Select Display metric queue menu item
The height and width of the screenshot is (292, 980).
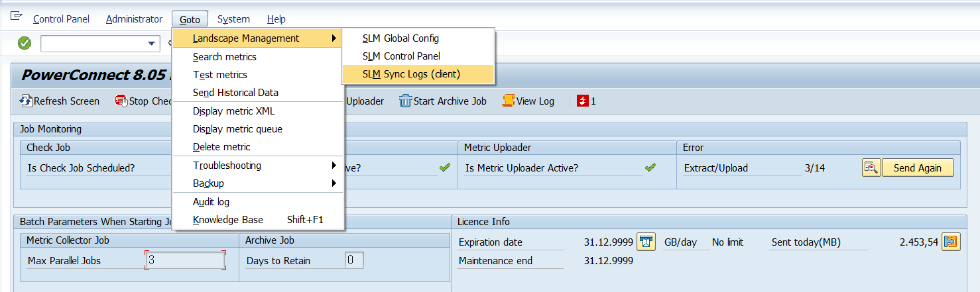pos(237,129)
